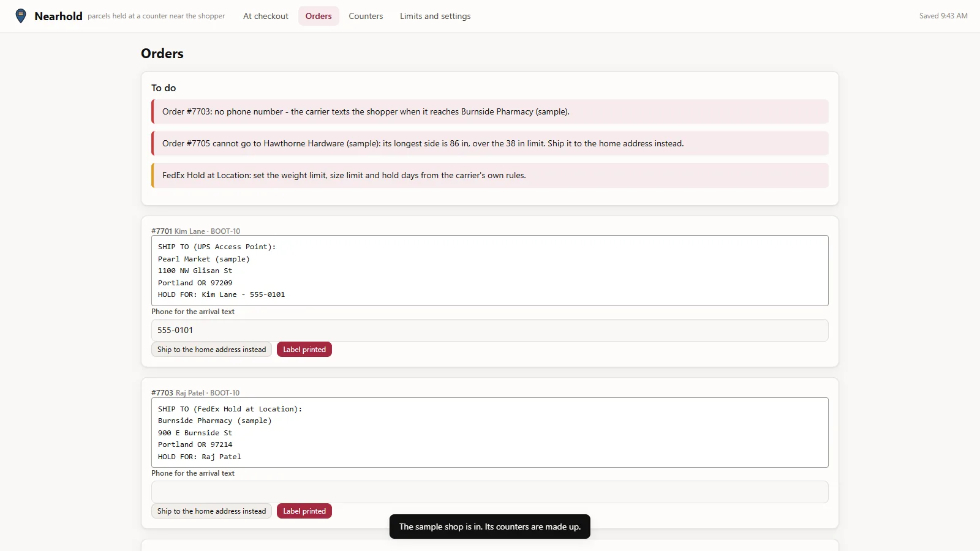Screen dimensions: 980x551
Task: Select the Order #7705 size limit notice
Action: coord(490,143)
